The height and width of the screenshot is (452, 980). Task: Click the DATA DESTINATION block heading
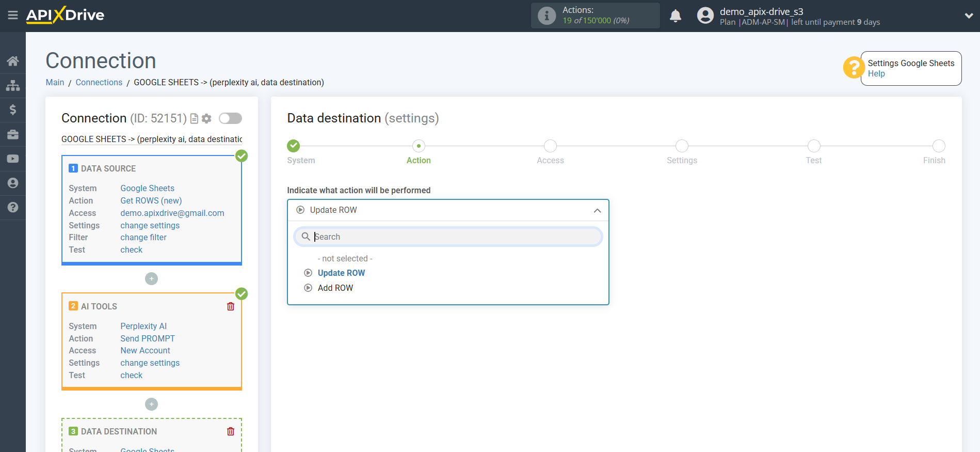pyautogui.click(x=119, y=432)
